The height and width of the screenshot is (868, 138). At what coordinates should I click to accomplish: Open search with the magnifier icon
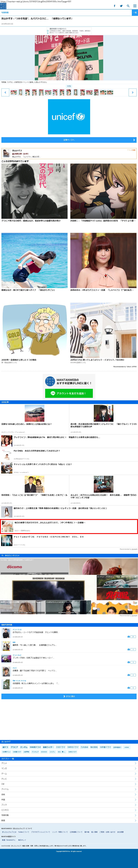[x=128, y=6]
